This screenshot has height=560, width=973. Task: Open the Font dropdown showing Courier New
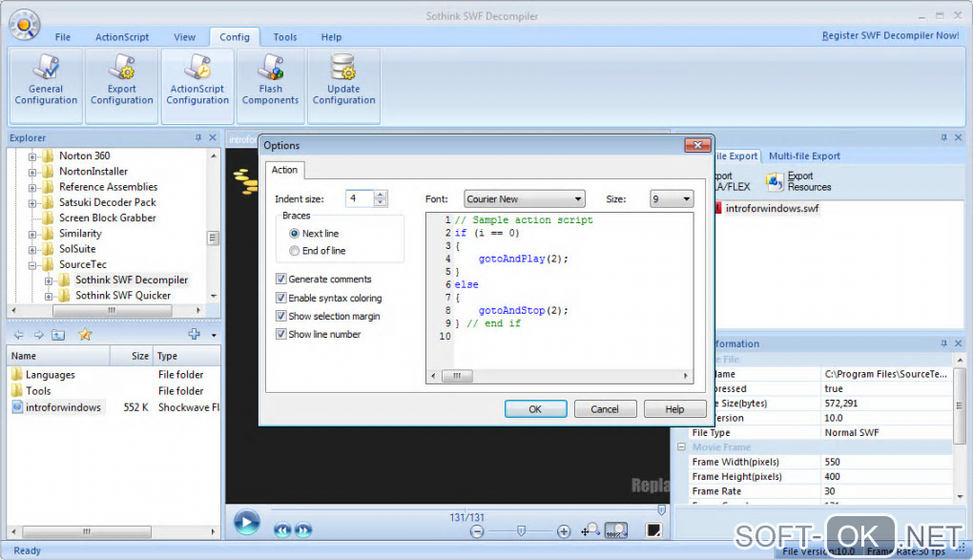[525, 199]
